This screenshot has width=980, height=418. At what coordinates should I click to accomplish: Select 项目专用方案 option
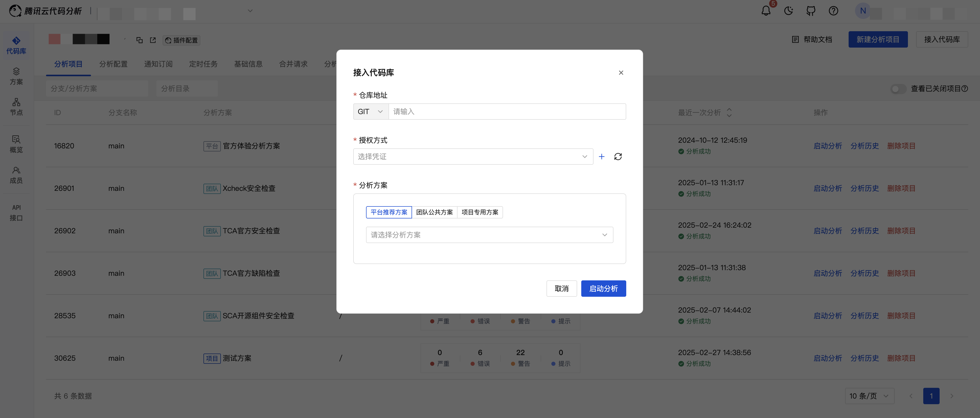pos(480,212)
